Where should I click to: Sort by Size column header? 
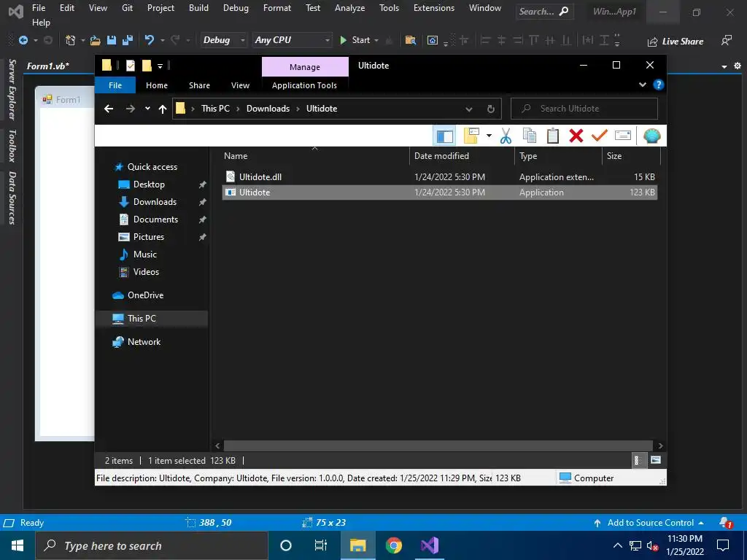coord(631,156)
